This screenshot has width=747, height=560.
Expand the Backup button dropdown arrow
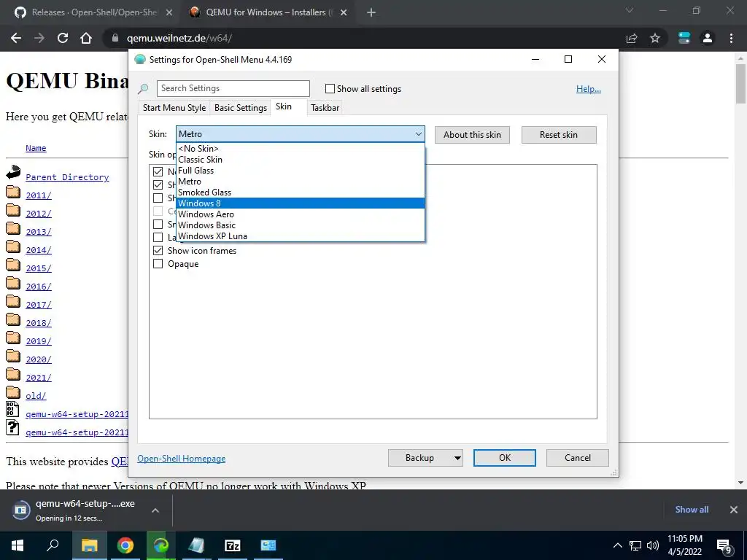[457, 458]
